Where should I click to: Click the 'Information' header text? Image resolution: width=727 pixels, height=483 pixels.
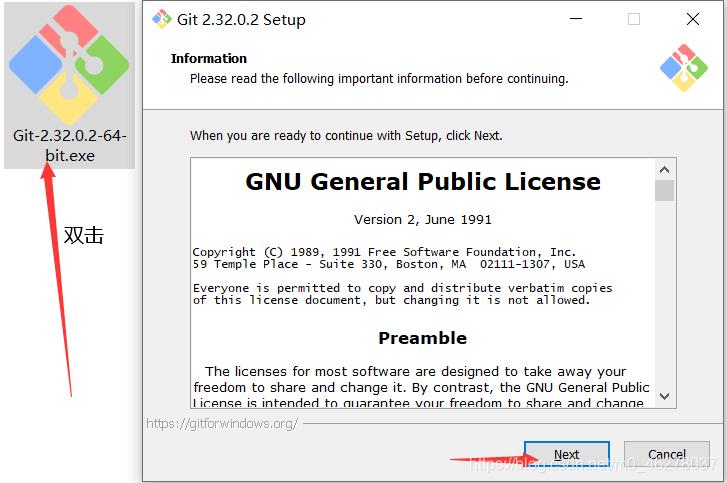point(209,58)
